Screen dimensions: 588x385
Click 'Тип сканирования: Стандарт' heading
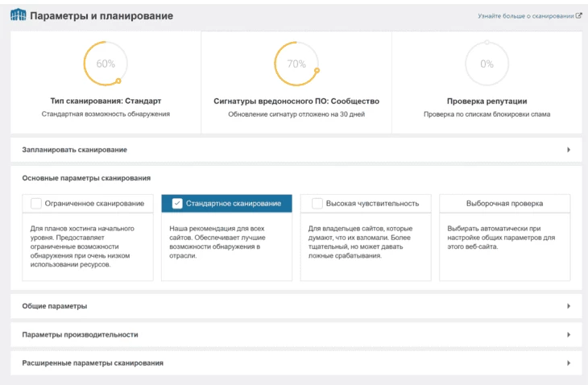point(106,101)
